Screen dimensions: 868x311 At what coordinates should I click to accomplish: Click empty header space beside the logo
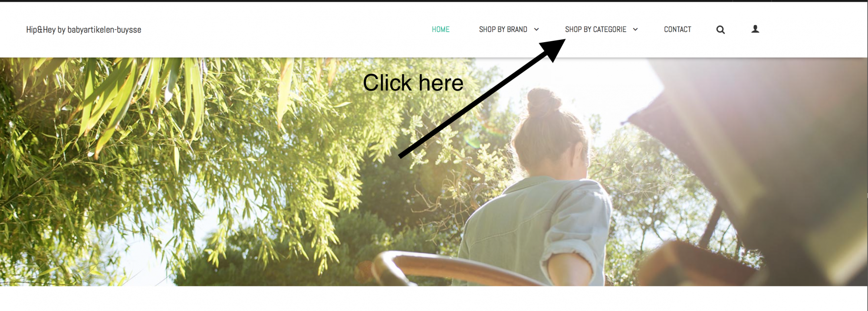pyautogui.click(x=282, y=29)
